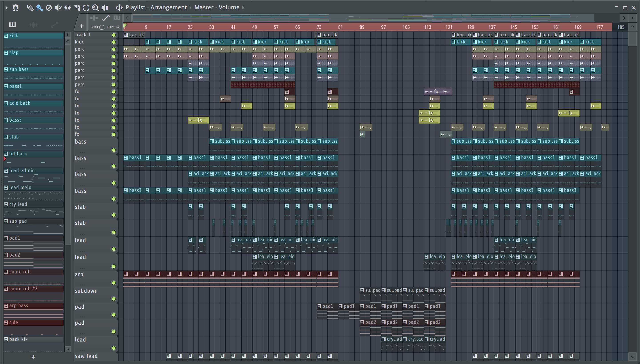The height and width of the screenshot is (364, 640).
Task: Click the 'ride' pattern icon in picker
Action: [x=6, y=322]
